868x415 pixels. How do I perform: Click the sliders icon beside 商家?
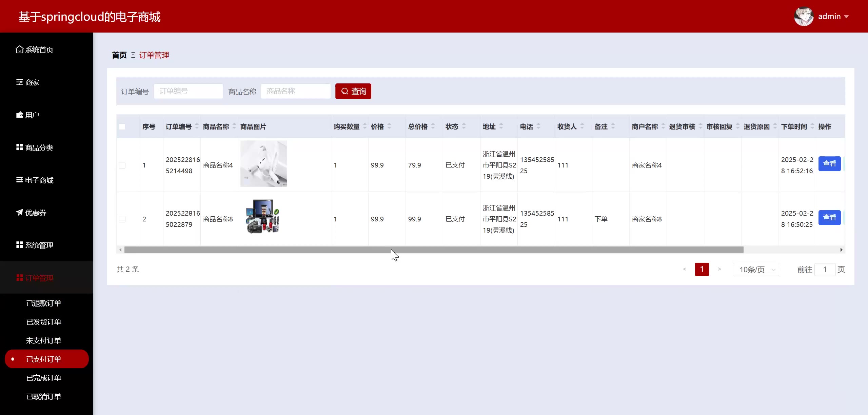(20, 82)
